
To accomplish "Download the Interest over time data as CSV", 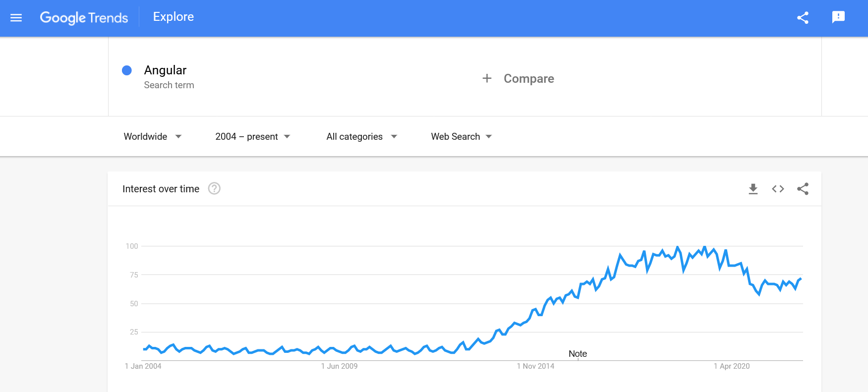I will click(x=753, y=189).
